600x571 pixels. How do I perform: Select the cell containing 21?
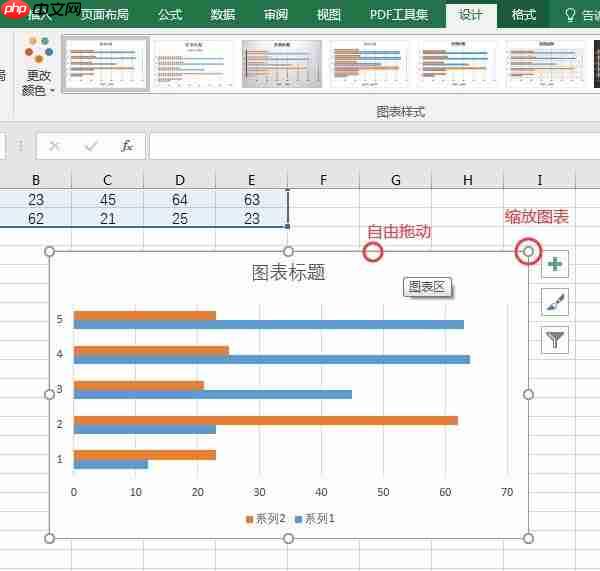point(108,219)
